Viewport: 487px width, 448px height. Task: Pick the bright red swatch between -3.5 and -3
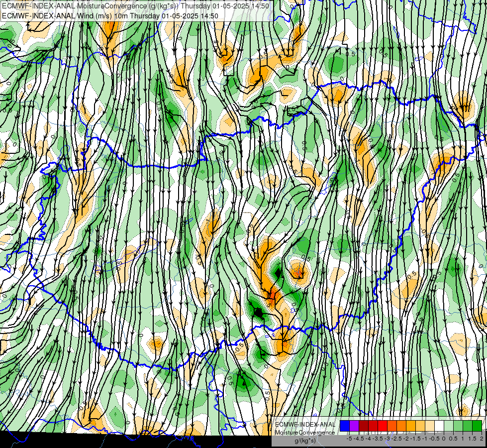click(383, 426)
